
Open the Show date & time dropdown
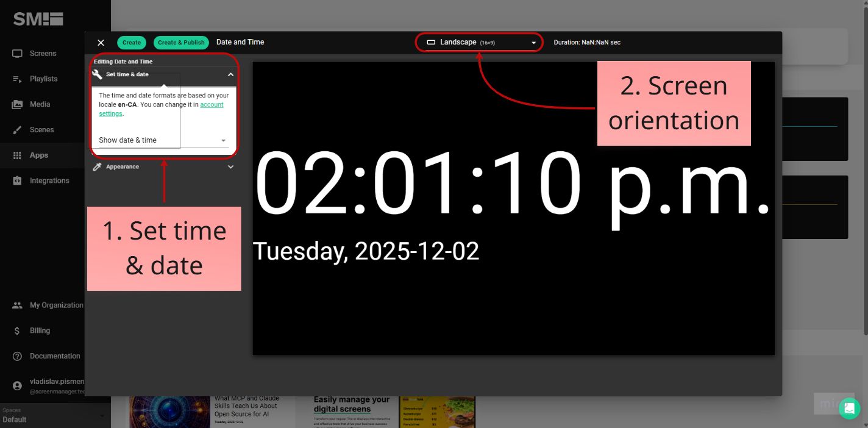162,140
